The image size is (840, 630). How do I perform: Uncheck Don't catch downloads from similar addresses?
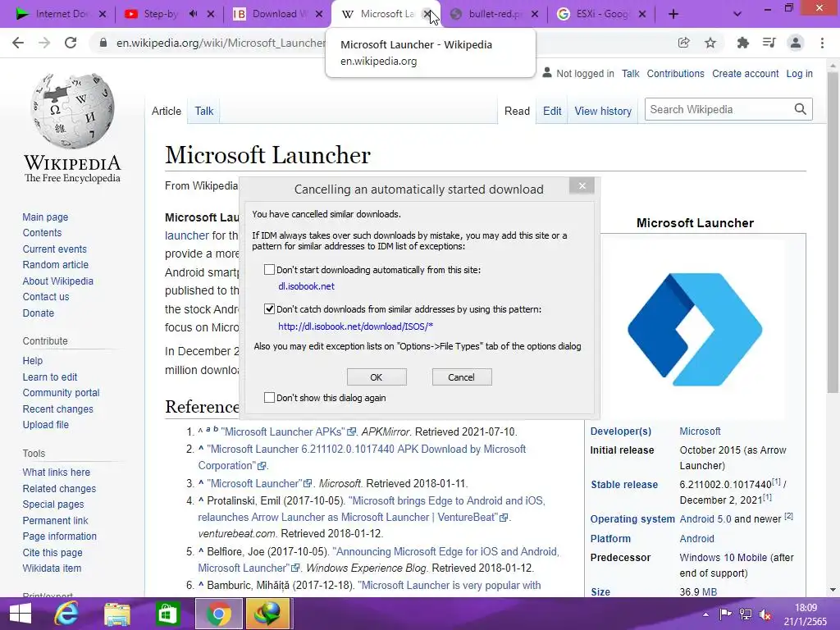coord(269,308)
